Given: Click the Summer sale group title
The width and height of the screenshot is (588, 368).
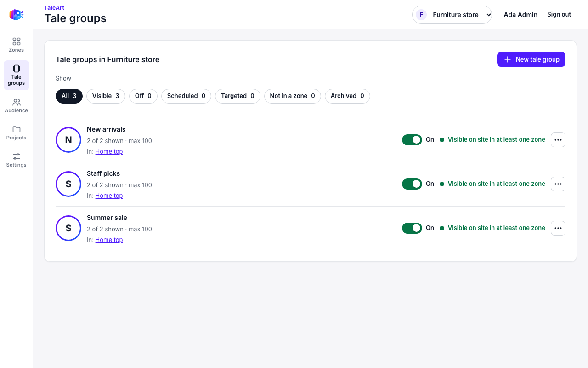Looking at the screenshot, I should tap(107, 218).
